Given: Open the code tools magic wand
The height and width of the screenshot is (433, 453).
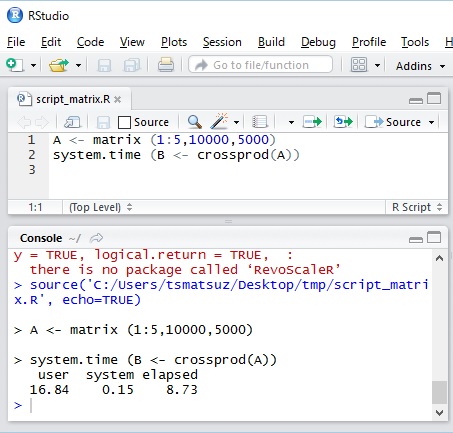Looking at the screenshot, I should point(219,121).
